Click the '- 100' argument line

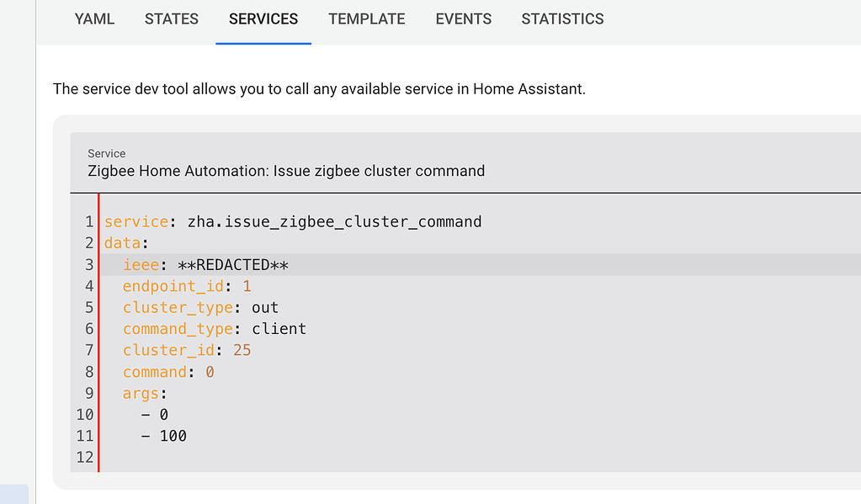tap(163, 437)
